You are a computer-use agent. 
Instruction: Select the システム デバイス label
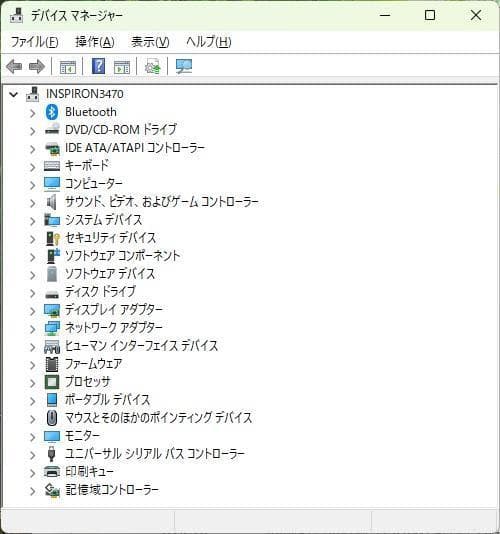click(104, 220)
